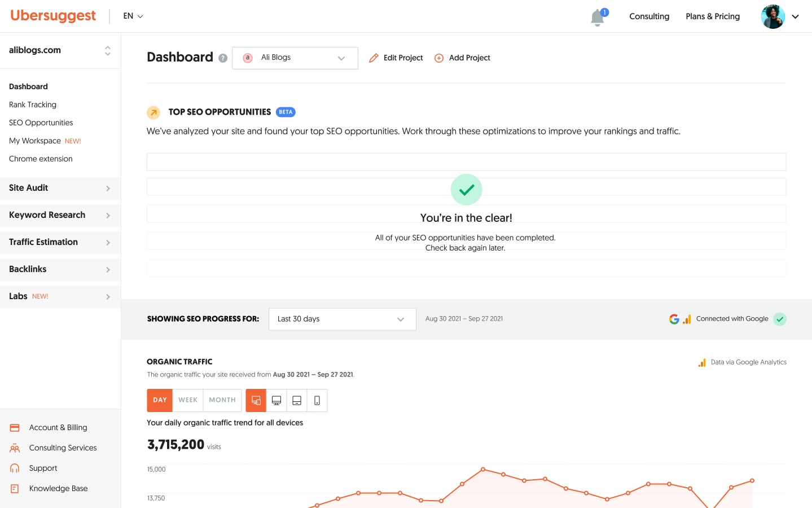
Task: Switch project via aliblogs.com selector
Action: pyautogui.click(x=60, y=50)
